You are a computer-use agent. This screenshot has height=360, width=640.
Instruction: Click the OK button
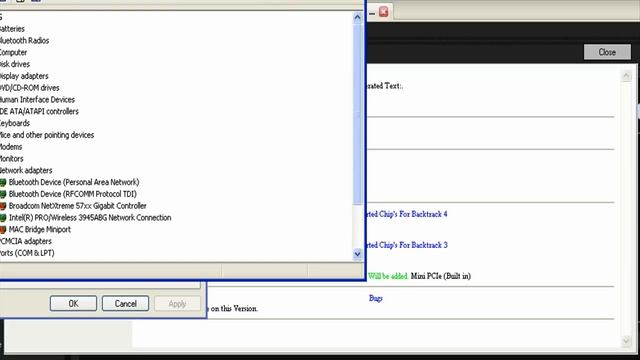73,304
